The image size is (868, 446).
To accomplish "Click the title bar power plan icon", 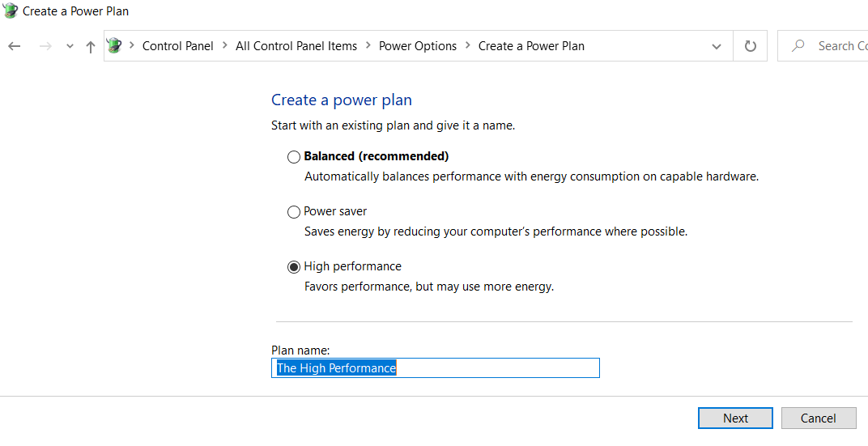I will coord(11,11).
